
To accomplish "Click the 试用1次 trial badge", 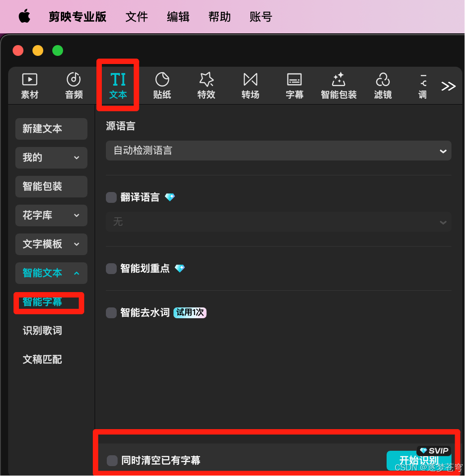I will coord(190,312).
